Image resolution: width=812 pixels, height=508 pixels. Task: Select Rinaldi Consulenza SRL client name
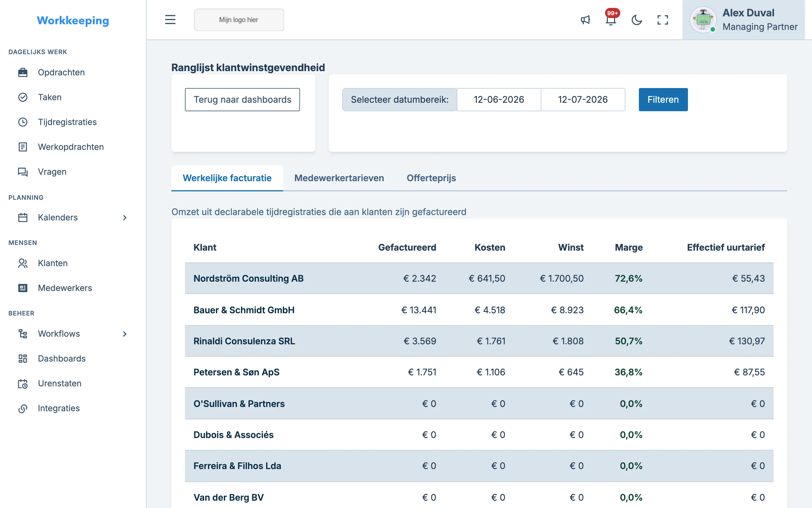tap(244, 341)
